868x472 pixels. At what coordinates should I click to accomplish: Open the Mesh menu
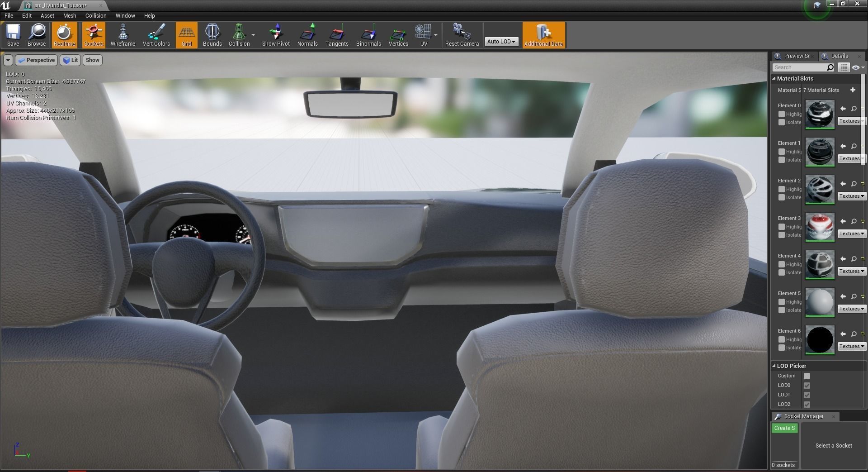click(x=70, y=15)
